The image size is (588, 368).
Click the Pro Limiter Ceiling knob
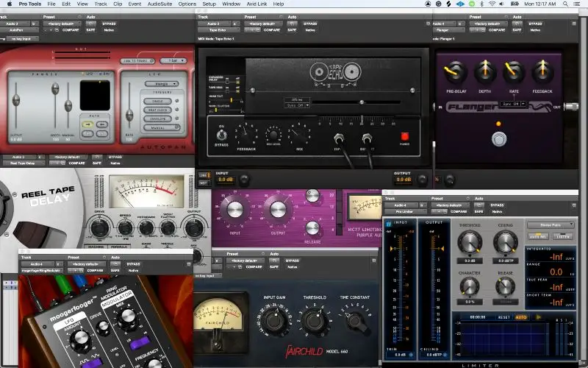coord(505,243)
